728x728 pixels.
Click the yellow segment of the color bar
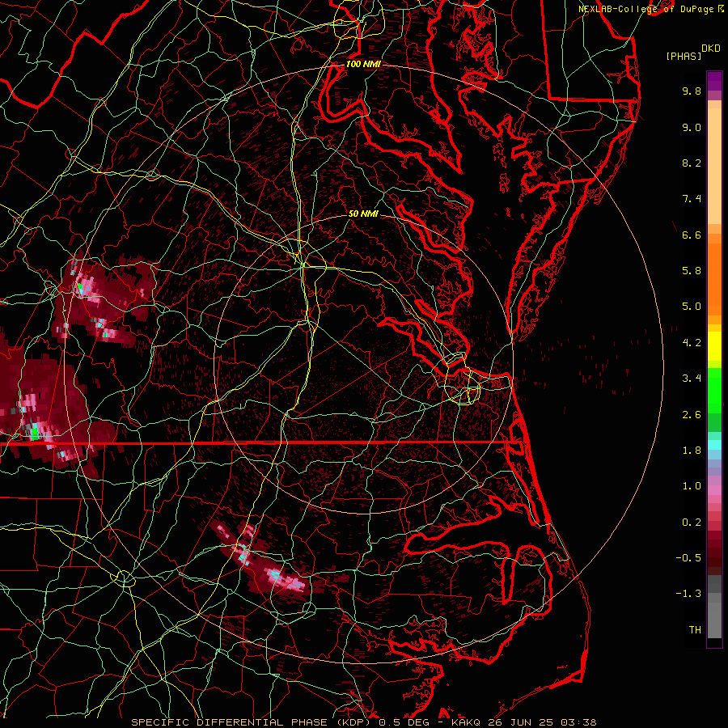pyautogui.click(x=714, y=346)
